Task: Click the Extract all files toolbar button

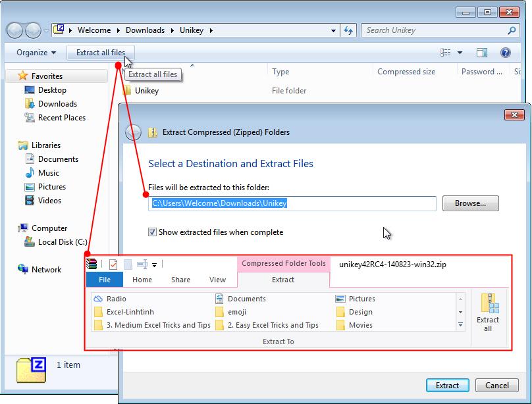Action: 100,53
